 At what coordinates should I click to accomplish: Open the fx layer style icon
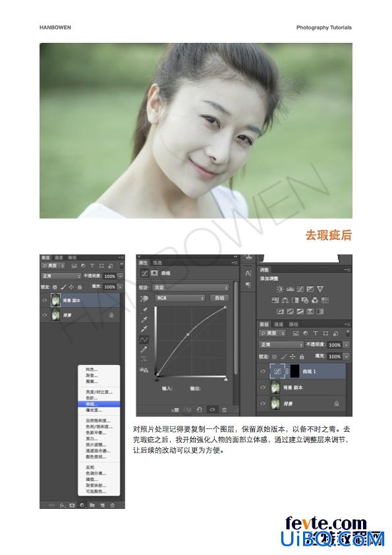(x=63, y=506)
